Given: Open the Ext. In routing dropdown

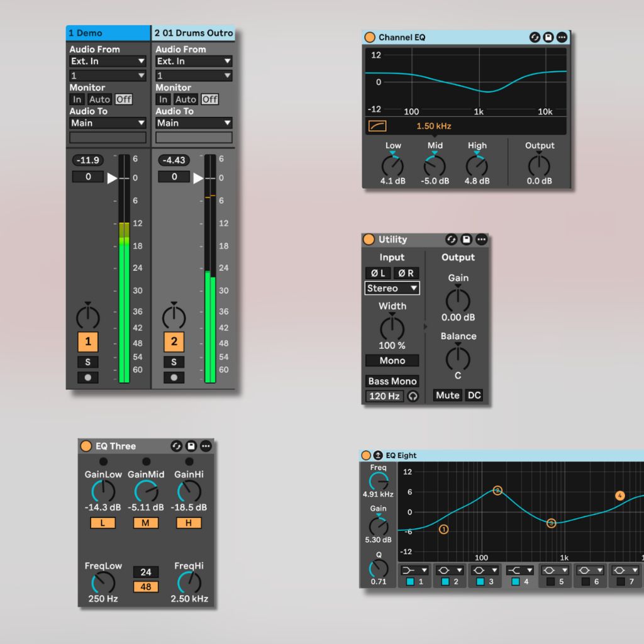Looking at the screenshot, I should point(107,61).
